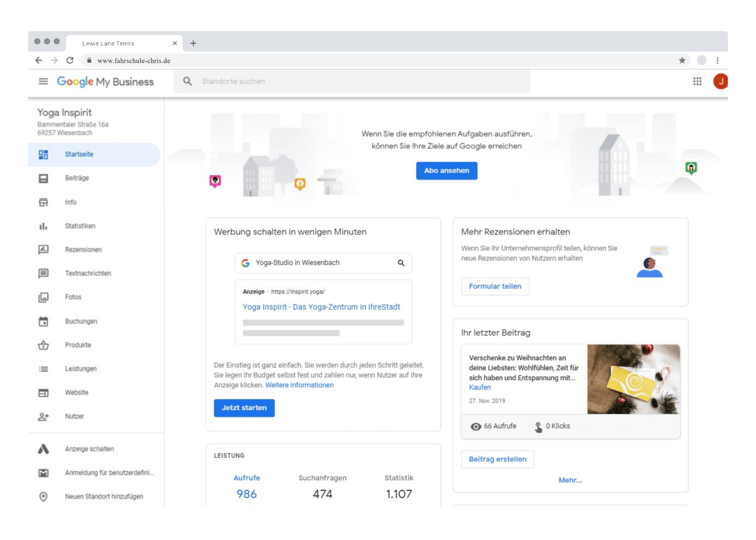Viewport: 756px width, 540px height.
Task: Click the magnifier in the ad preview
Action: click(401, 263)
